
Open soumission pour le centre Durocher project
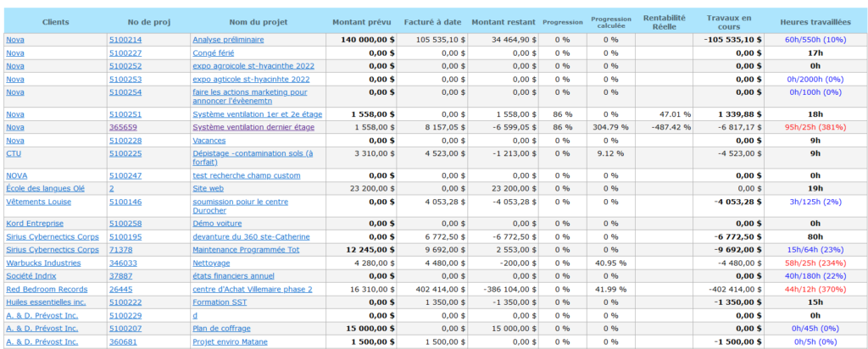pyautogui.click(x=240, y=207)
